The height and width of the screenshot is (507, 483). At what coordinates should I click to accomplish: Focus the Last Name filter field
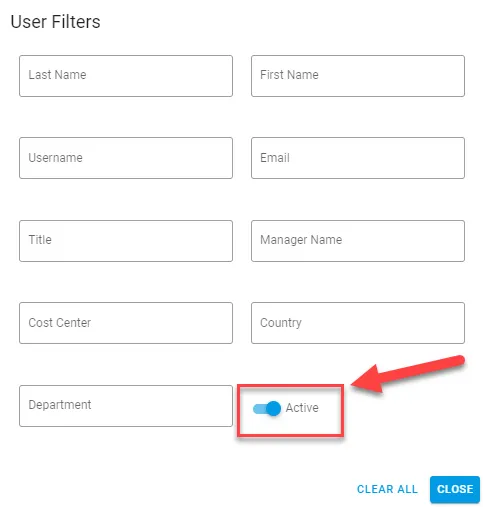126,76
